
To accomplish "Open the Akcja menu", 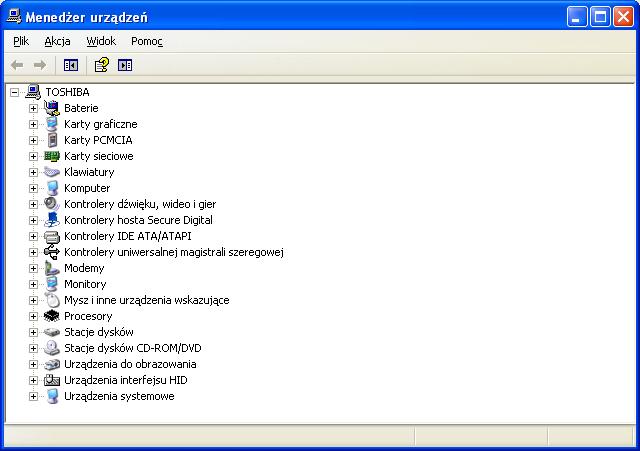I will click(57, 41).
